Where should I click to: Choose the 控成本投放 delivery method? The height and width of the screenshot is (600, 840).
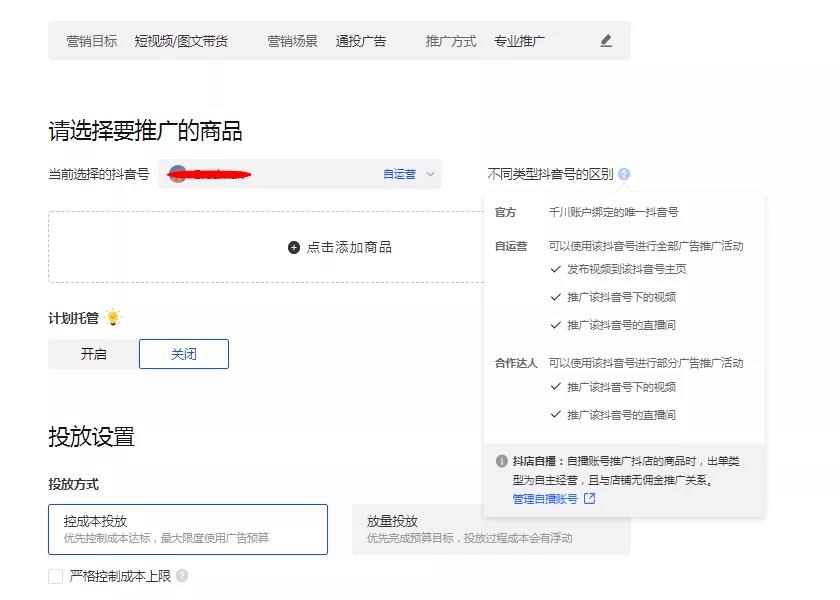188,529
